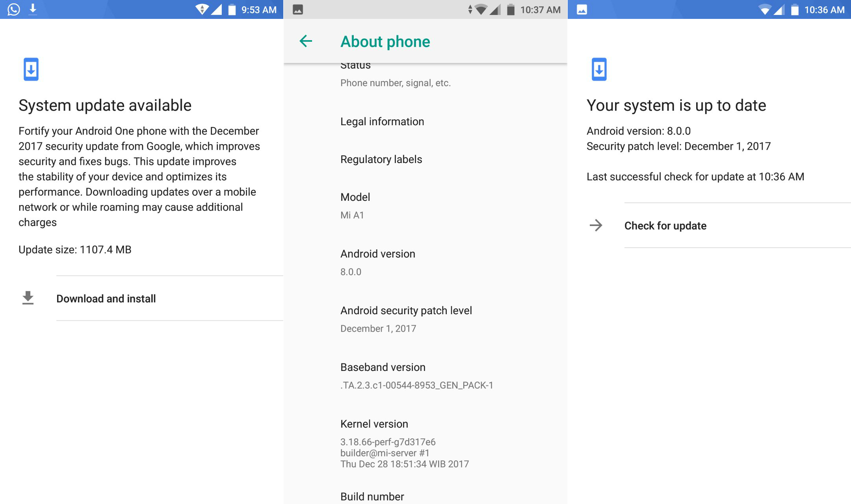Screen dimensions: 851x504
Task: Tap the download notification icon in status bar
Action: tap(33, 9)
